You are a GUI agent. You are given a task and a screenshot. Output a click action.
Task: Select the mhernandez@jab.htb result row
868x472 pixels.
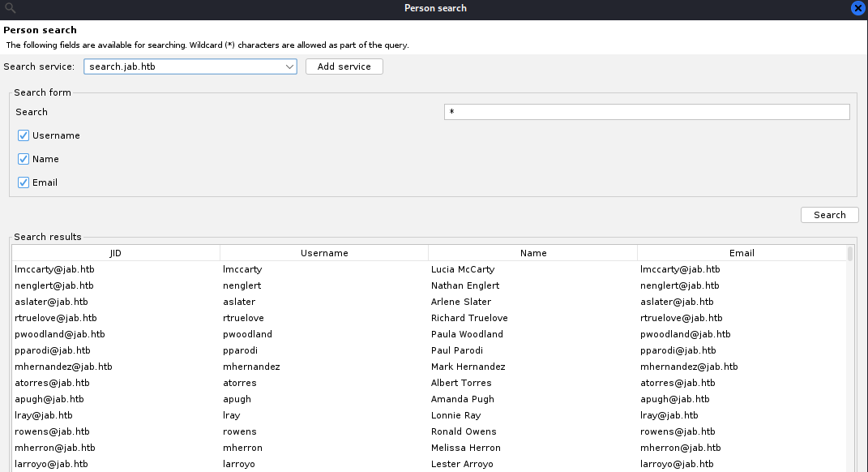point(429,367)
